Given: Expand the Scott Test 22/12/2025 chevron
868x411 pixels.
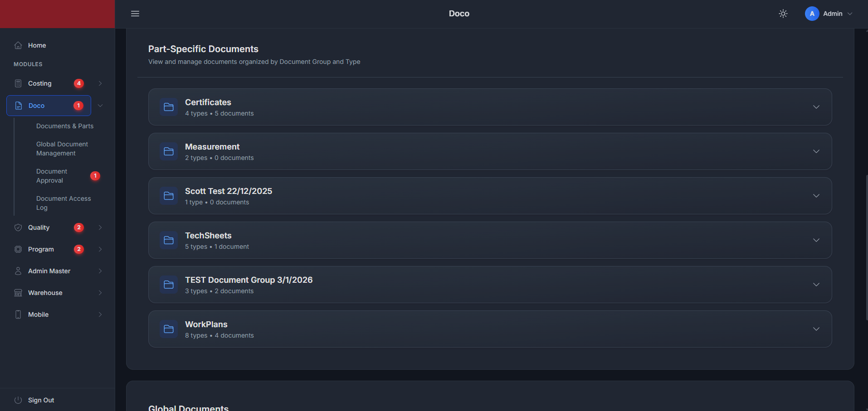Looking at the screenshot, I should [x=816, y=196].
